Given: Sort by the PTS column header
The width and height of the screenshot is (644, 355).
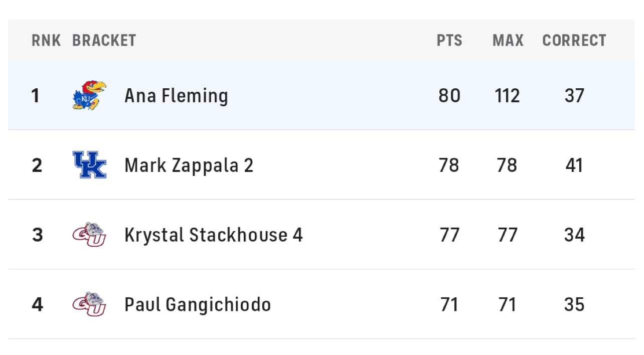Looking at the screenshot, I should pos(449,41).
